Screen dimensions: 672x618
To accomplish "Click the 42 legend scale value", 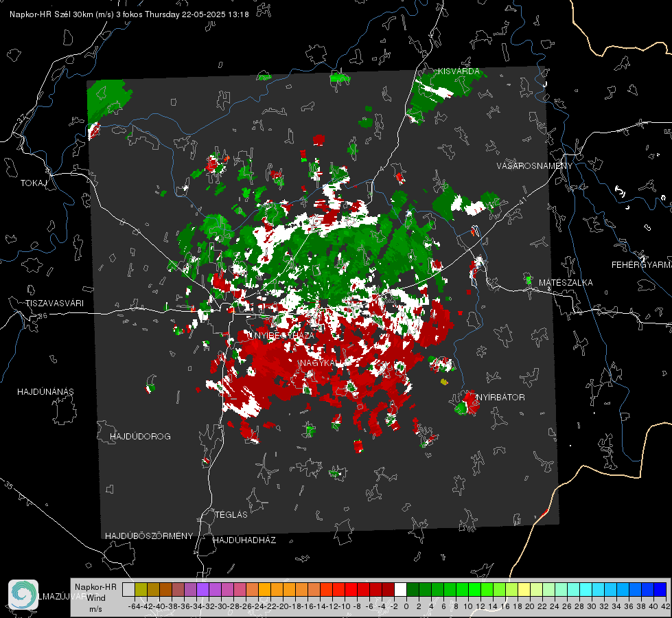I will click(x=666, y=606).
